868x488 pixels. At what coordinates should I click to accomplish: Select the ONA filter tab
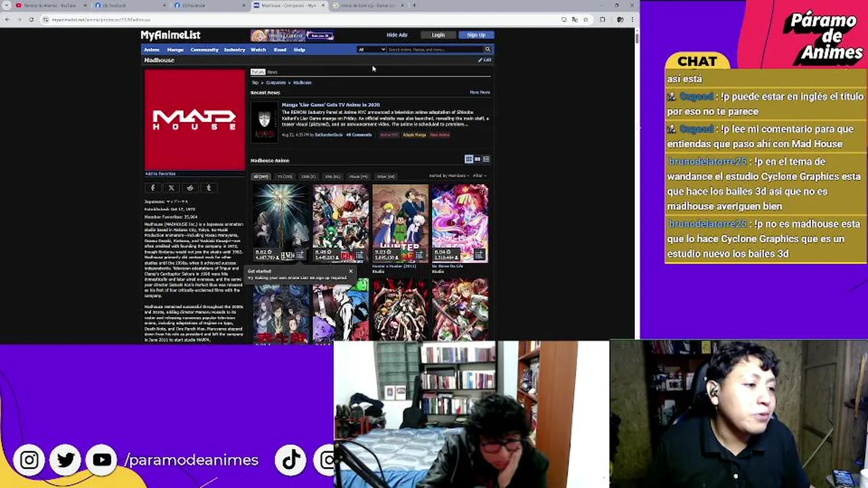pyautogui.click(x=332, y=177)
